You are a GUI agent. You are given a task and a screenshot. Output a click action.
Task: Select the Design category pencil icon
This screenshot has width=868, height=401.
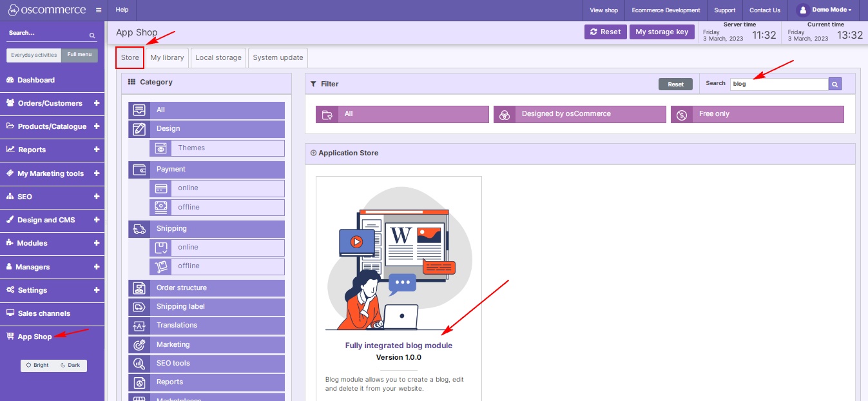tap(139, 129)
